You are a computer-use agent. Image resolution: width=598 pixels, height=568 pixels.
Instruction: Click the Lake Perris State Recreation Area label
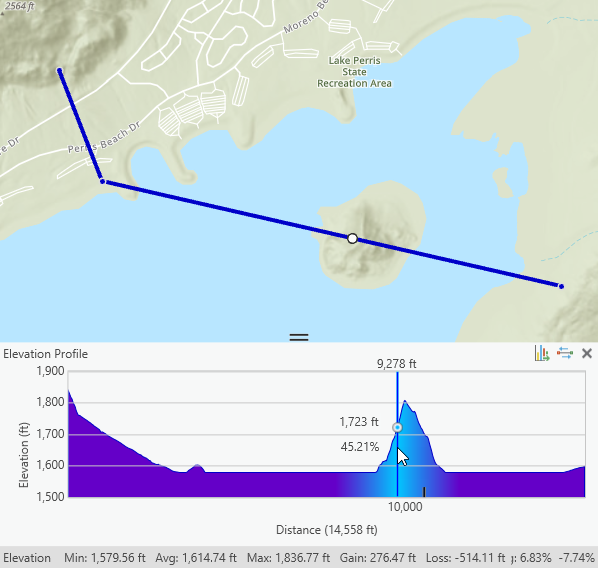(355, 72)
